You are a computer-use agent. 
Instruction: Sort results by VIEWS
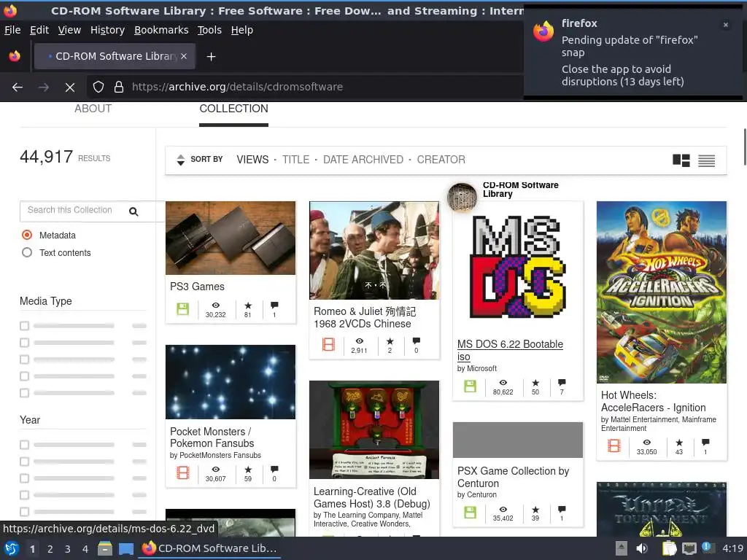coord(252,160)
